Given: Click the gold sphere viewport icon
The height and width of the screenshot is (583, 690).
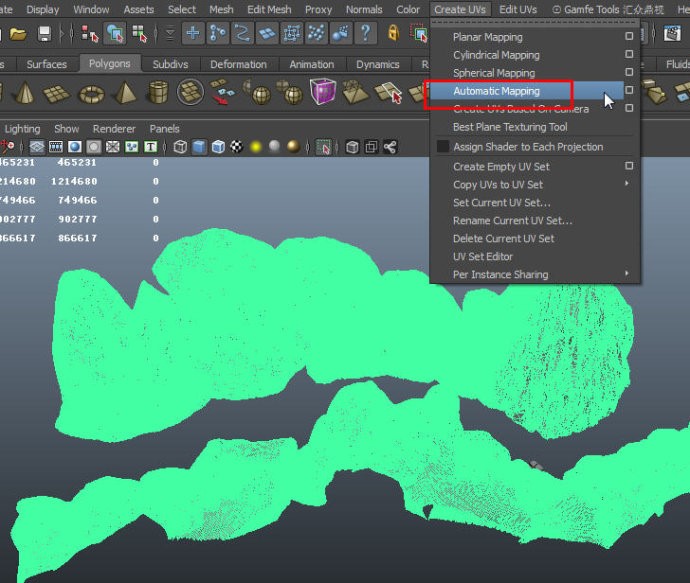Looking at the screenshot, I should click(293, 147).
